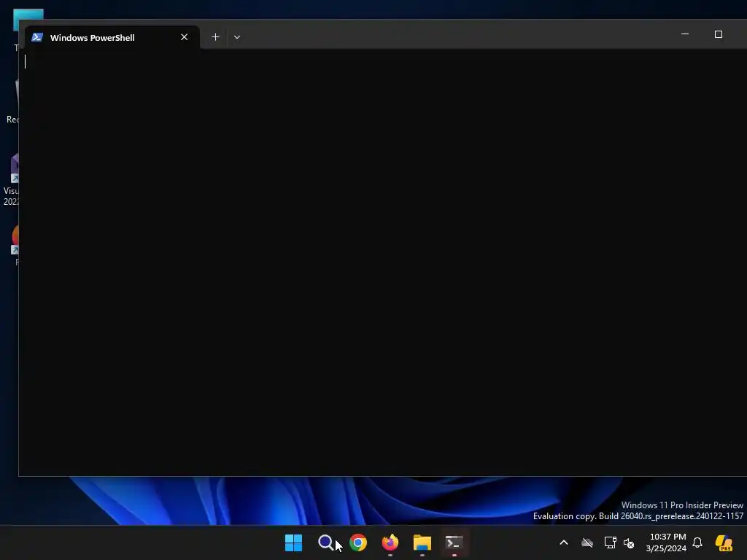Open taskbar Search

click(x=326, y=542)
